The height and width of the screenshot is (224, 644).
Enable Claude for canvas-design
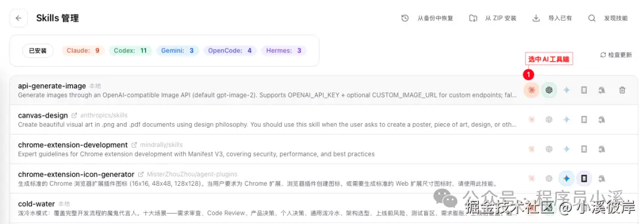click(531, 119)
